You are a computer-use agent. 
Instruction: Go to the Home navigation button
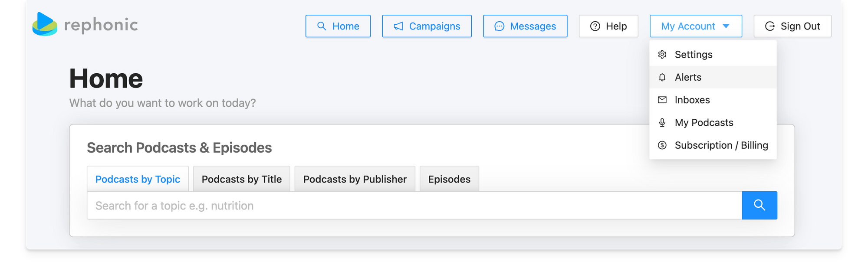click(338, 26)
